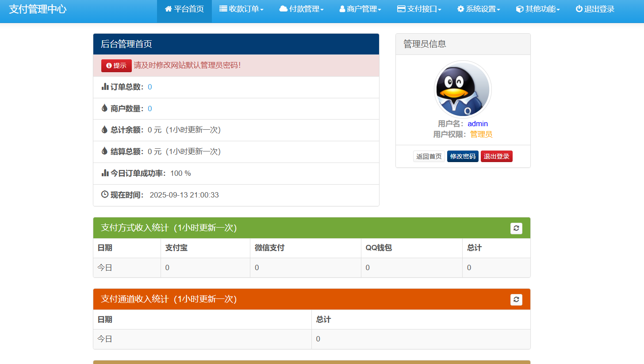This screenshot has width=644, height=364.
Task: Click the bar chart icon beside 订单总数
Action: click(x=104, y=86)
